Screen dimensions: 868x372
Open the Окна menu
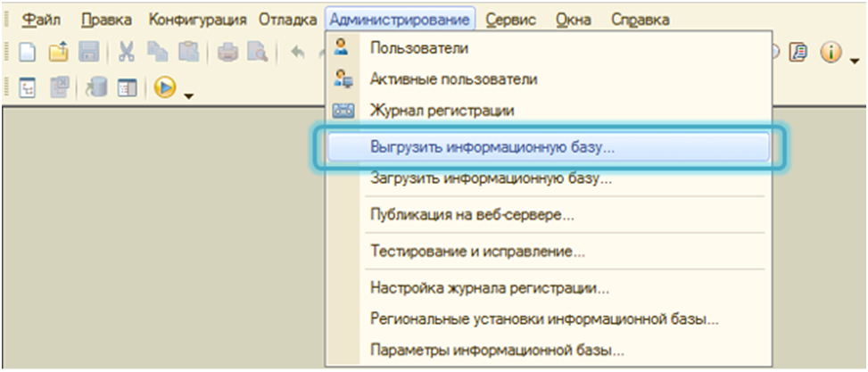click(574, 20)
